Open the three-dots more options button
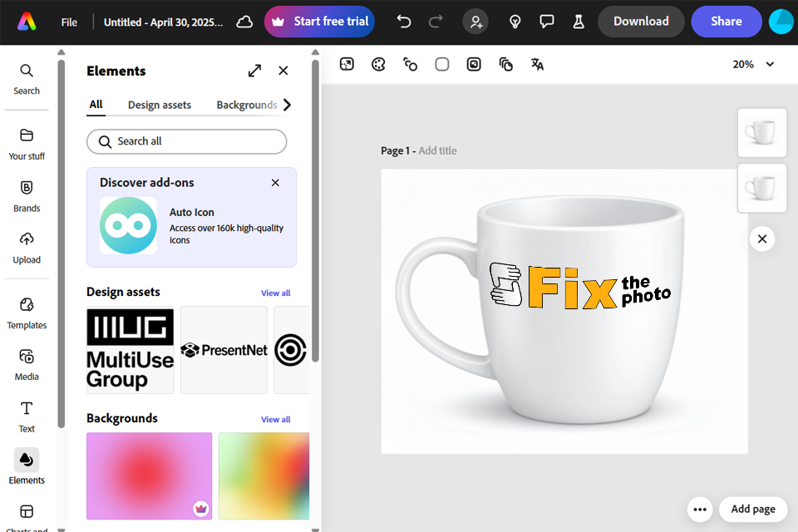The height and width of the screenshot is (532, 798). coord(700,509)
